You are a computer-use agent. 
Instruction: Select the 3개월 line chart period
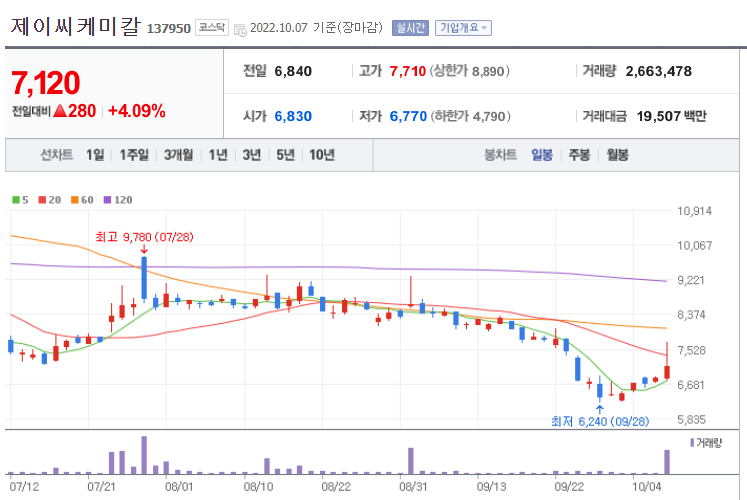point(179,155)
